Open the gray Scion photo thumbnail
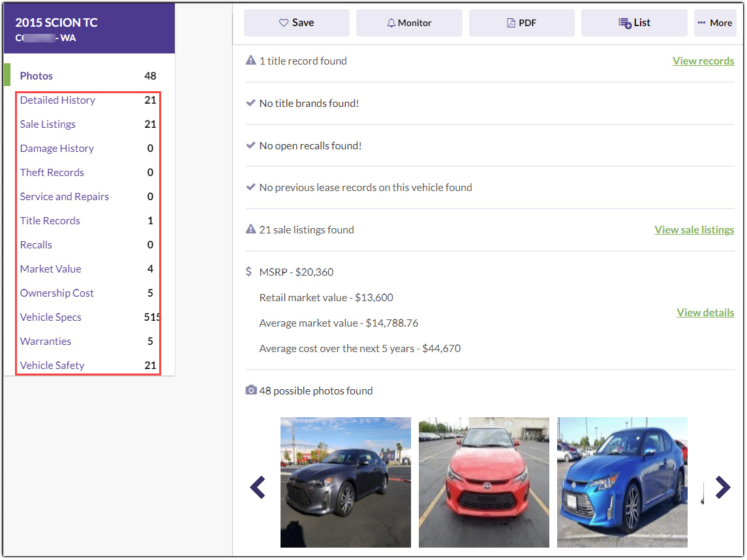 [x=345, y=482]
